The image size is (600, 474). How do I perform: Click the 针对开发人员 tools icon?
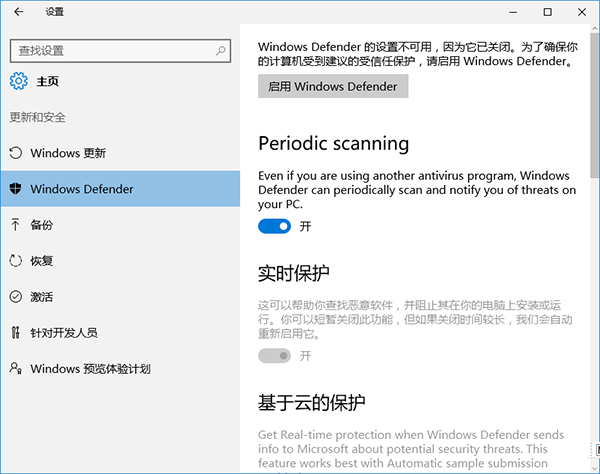[x=15, y=332]
